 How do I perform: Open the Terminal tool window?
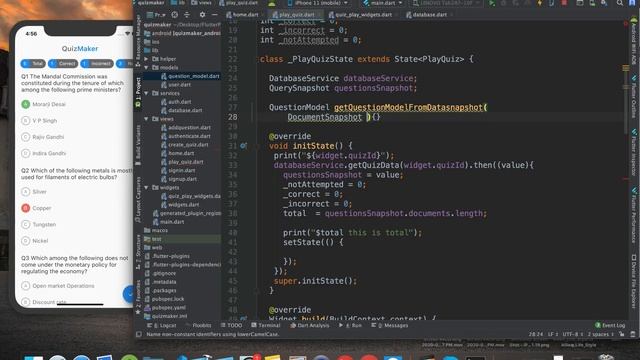[x=266, y=325]
